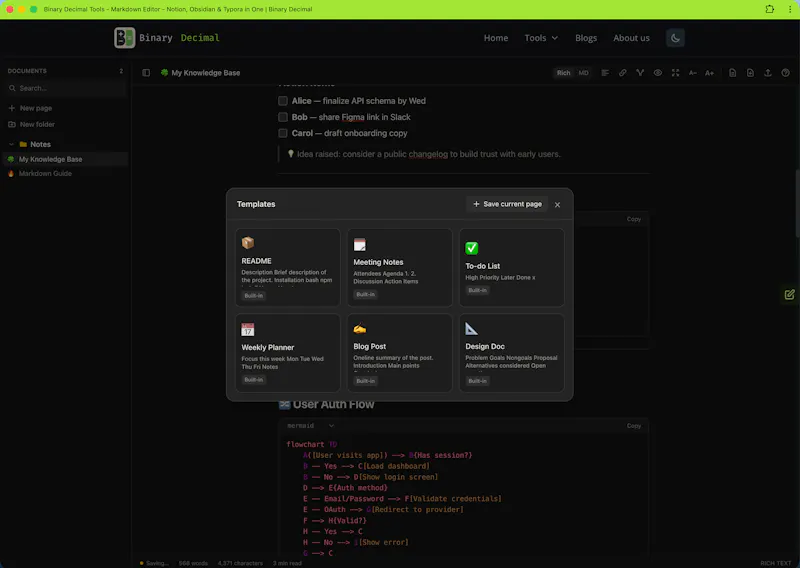
Task: Copy the upper code block behind the dialog
Action: pos(634,219)
